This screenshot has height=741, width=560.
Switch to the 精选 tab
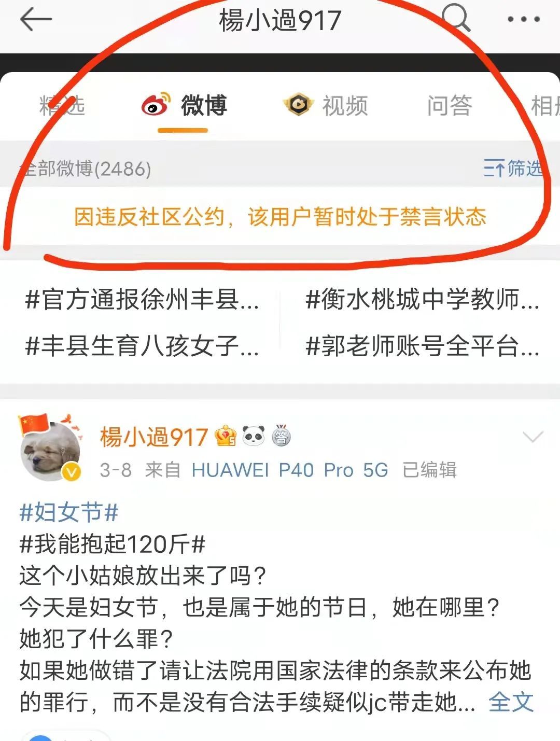point(62,106)
